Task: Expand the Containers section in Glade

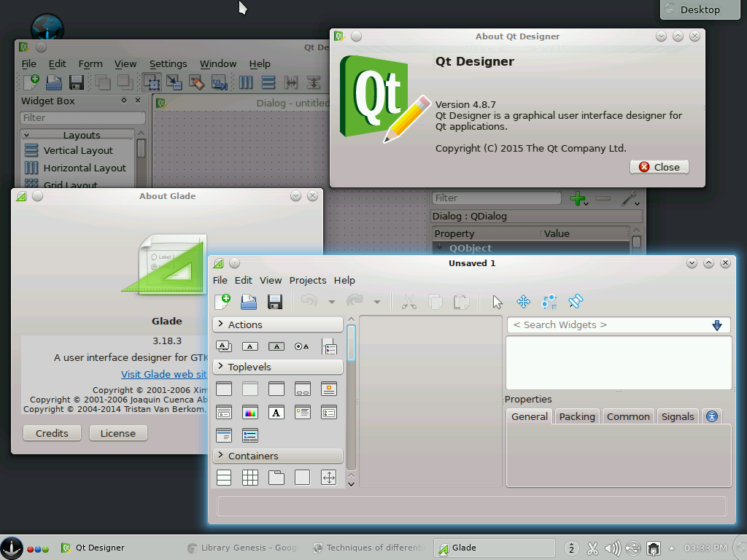Action: (x=277, y=456)
